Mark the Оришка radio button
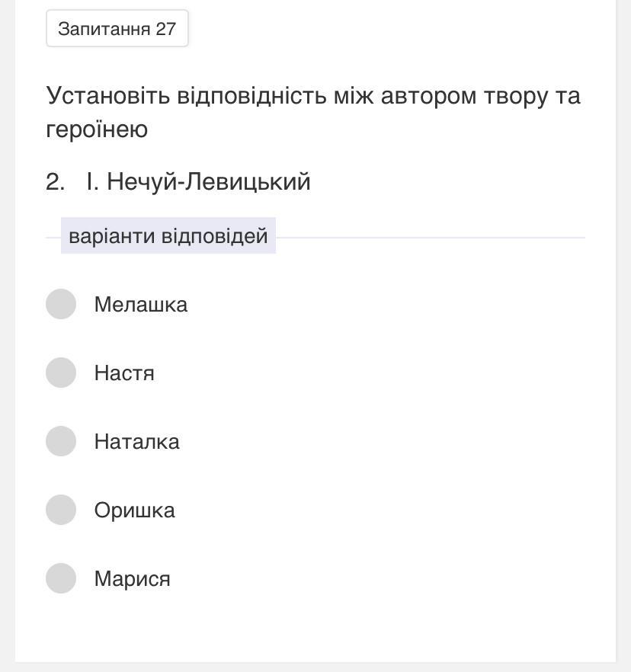This screenshot has height=672, width=631. (x=61, y=510)
